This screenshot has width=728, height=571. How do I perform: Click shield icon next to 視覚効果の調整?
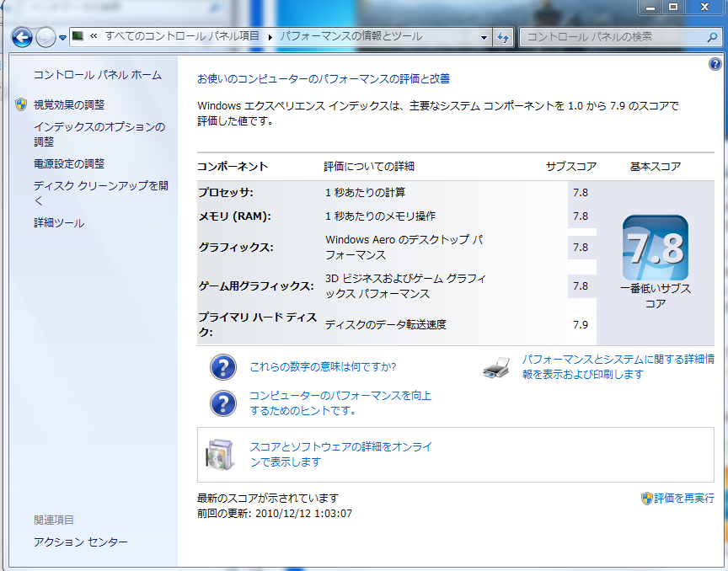[21, 104]
